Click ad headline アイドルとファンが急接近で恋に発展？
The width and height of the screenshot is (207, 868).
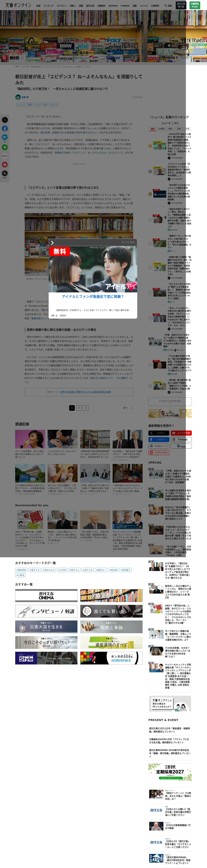click(93, 297)
